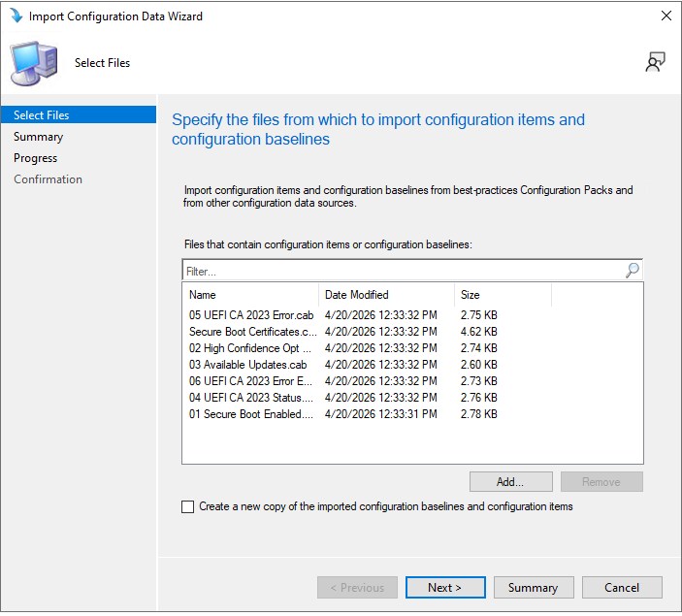Click the Next > button
Viewport: 682px width, 616px height.
444,587
